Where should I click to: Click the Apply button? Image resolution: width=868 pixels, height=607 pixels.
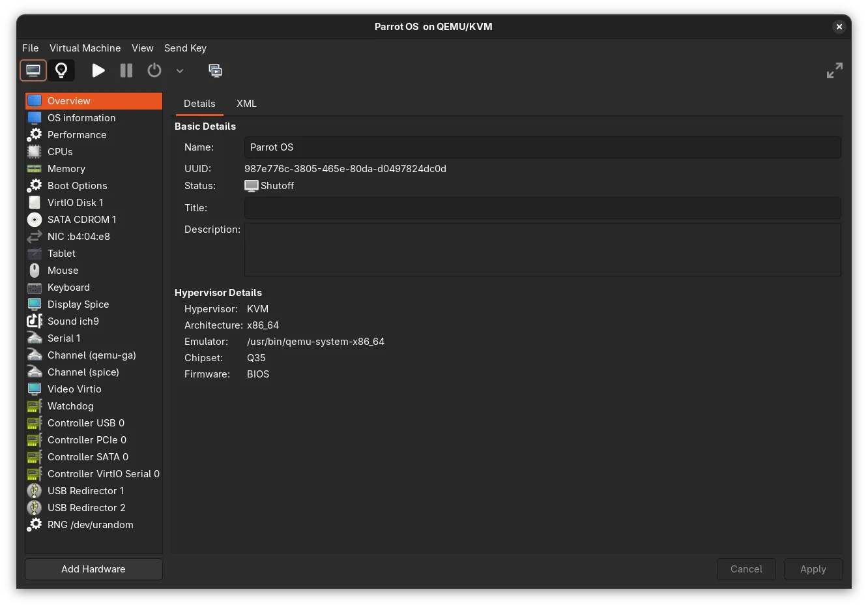(x=813, y=569)
